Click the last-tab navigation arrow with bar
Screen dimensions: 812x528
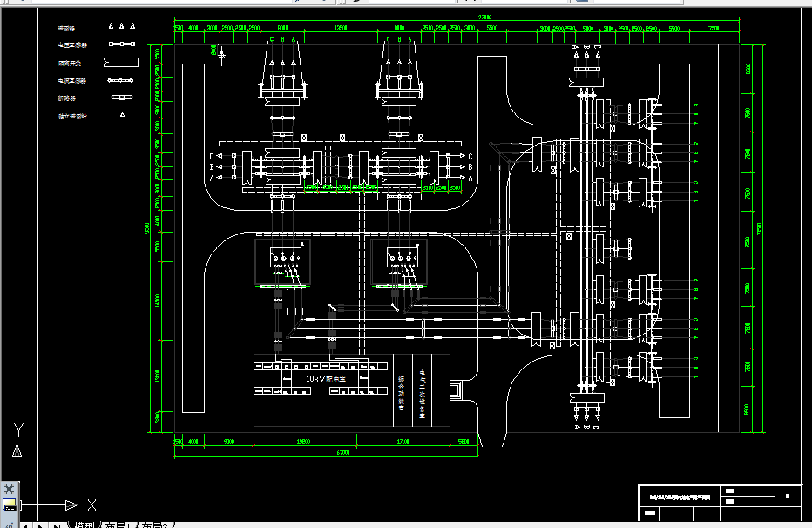pyautogui.click(x=56, y=525)
